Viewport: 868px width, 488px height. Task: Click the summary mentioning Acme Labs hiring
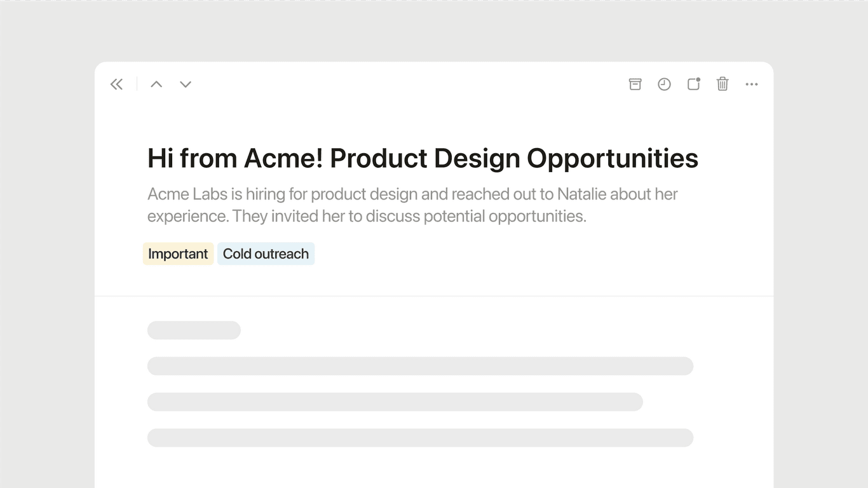tap(412, 205)
